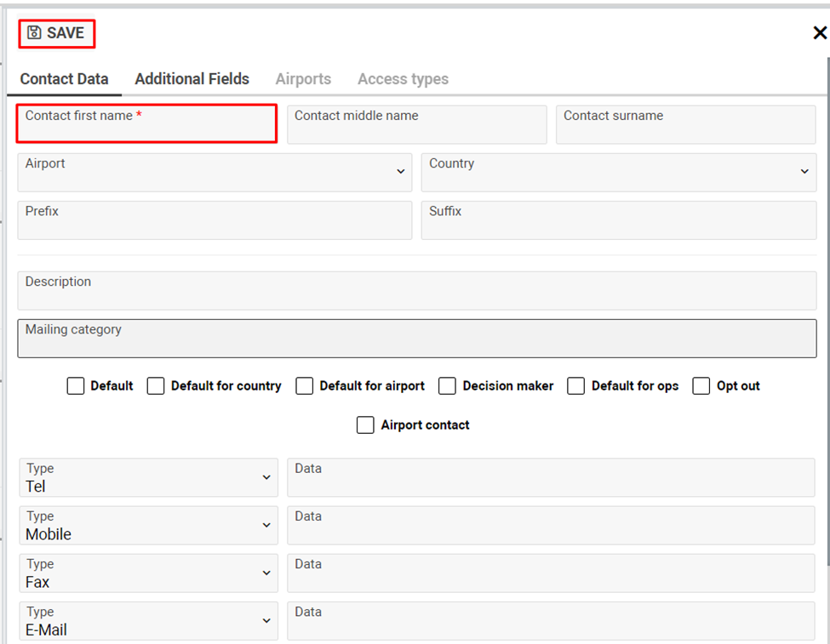
Task: Switch to the Additional Fields tab
Action: (192, 79)
